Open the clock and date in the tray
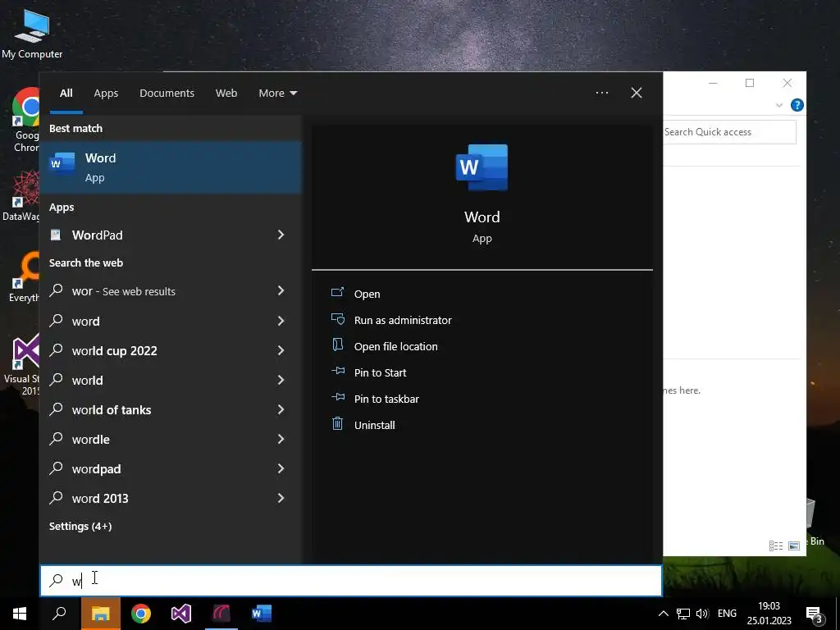 tap(769, 614)
